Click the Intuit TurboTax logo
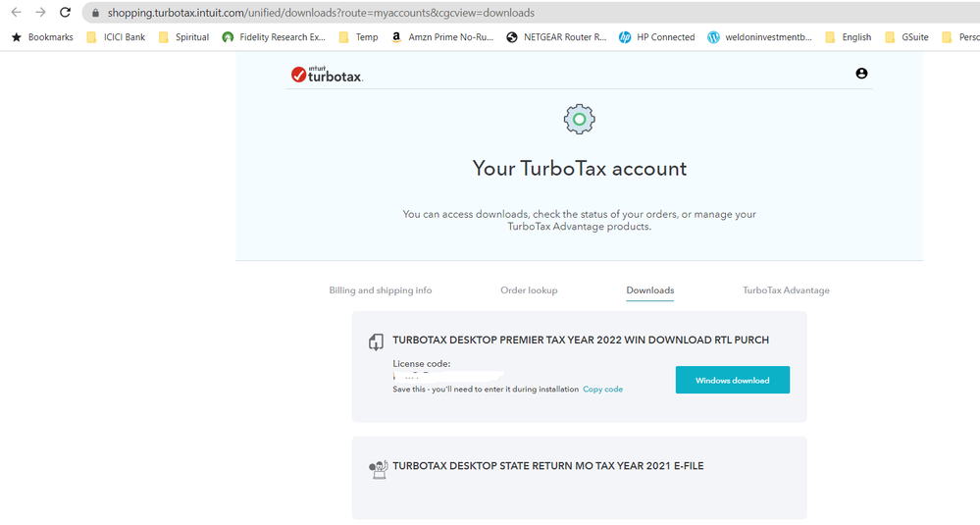Image resolution: width=980 pixels, height=525 pixels. pos(327,75)
